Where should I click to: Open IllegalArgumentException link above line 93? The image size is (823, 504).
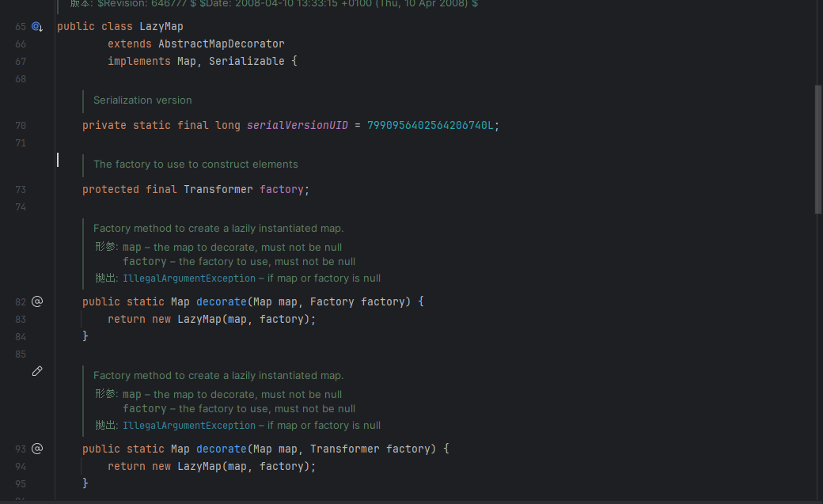pyautogui.click(x=188, y=426)
